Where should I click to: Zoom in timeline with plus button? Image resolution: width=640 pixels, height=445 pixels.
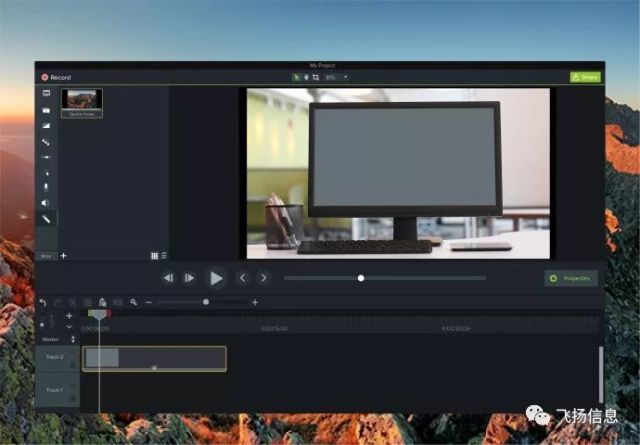coord(255,303)
